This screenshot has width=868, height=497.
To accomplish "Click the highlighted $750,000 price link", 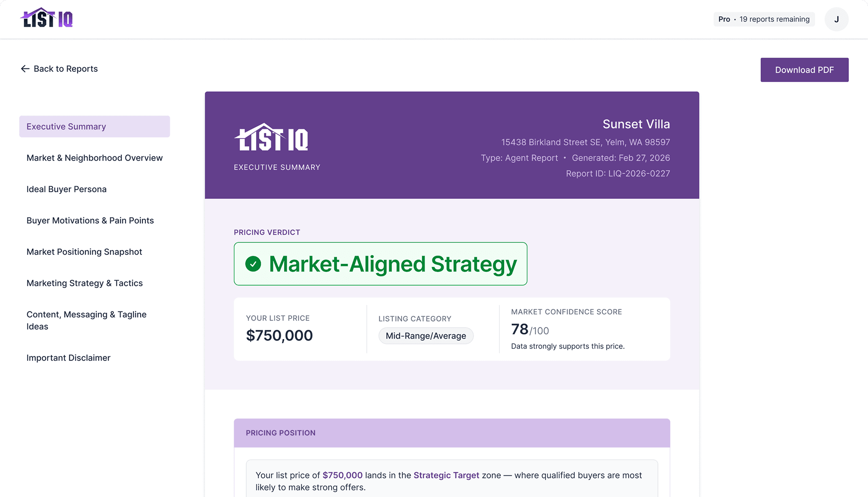I will tap(342, 475).
